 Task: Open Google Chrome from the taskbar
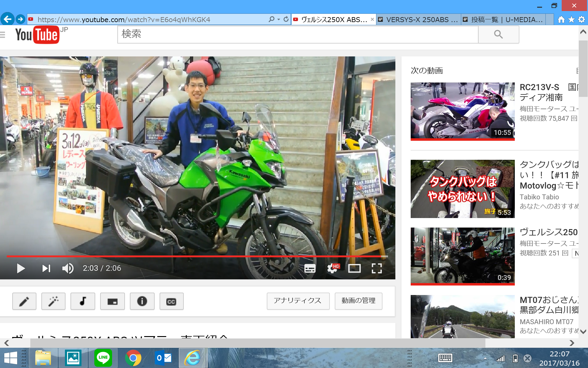(x=133, y=358)
